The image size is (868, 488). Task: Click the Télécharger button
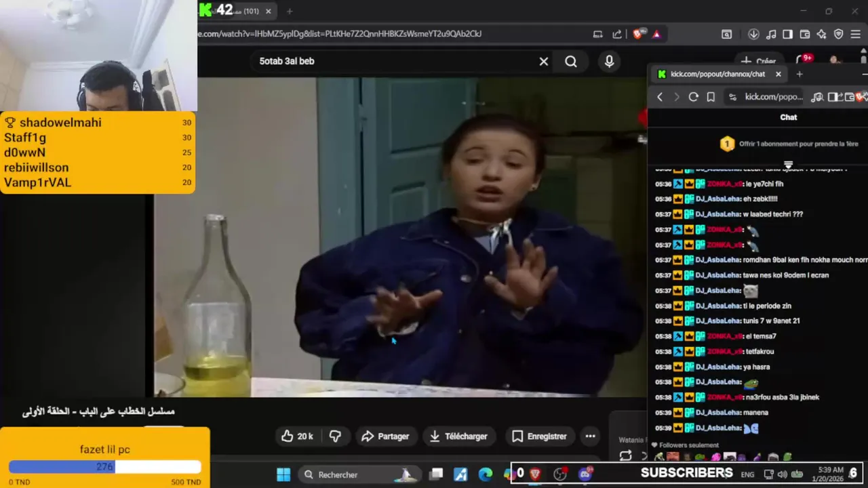click(x=458, y=436)
